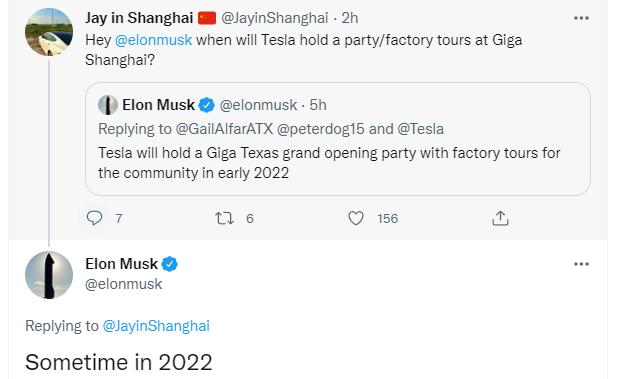627x379 pixels.
Task: Like the tweet with 156 likes
Action: [x=356, y=218]
